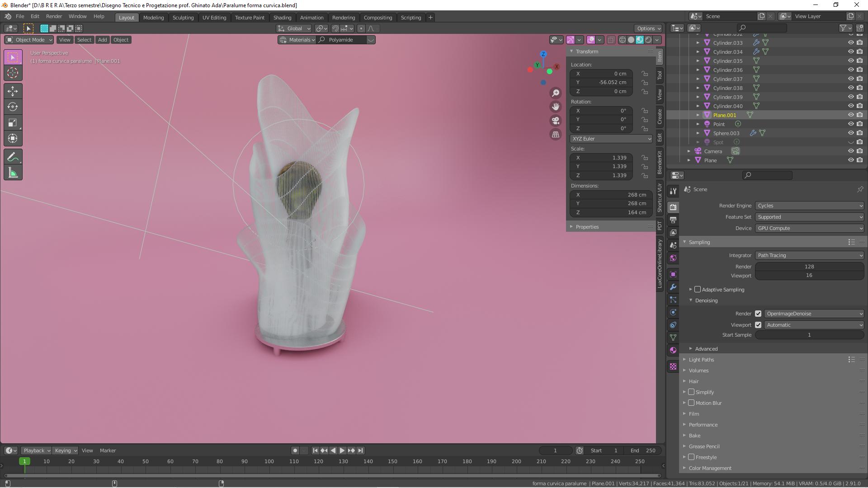Open the Render menu

tap(54, 16)
